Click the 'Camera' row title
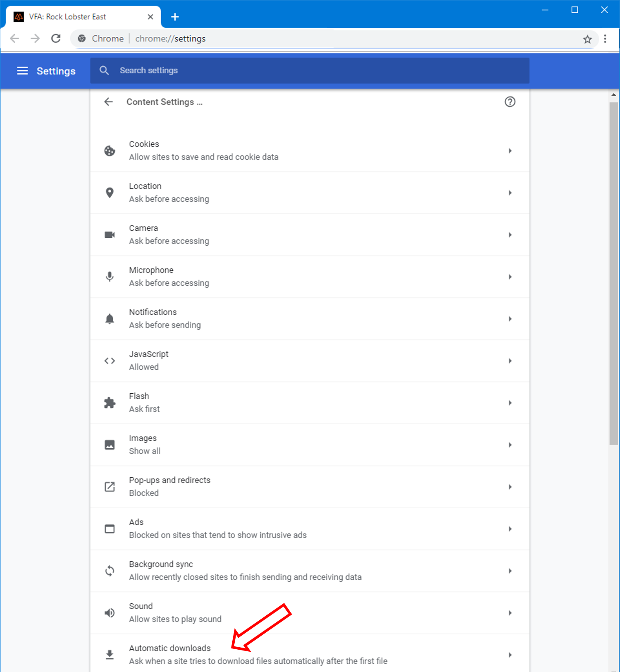The height and width of the screenshot is (672, 620). [143, 228]
